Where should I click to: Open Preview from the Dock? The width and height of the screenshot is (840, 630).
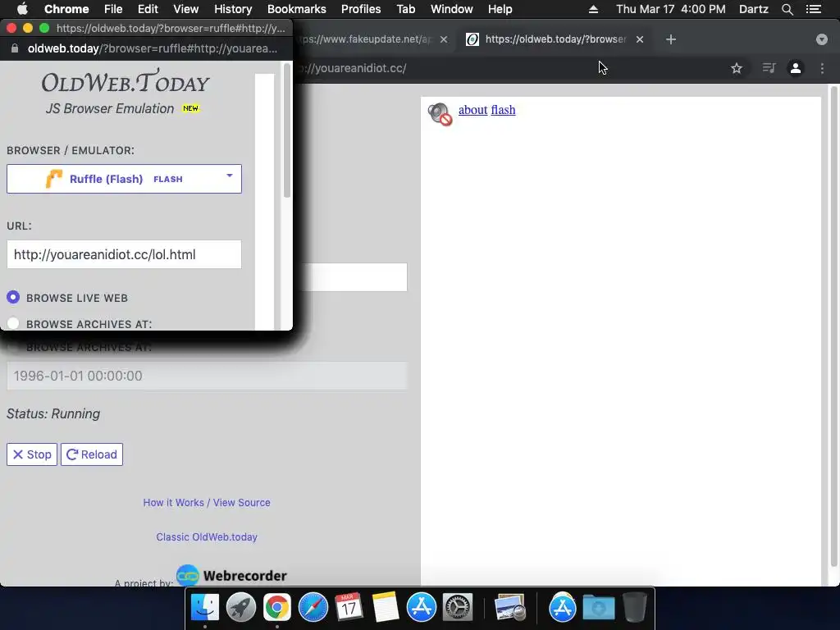(510, 608)
